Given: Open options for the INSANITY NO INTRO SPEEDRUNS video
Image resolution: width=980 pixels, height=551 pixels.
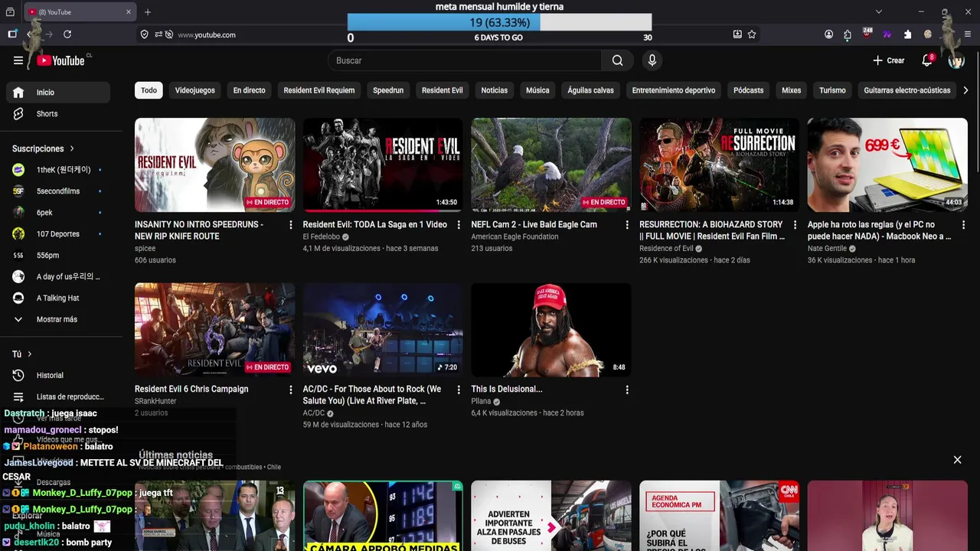Looking at the screenshot, I should 290,225.
